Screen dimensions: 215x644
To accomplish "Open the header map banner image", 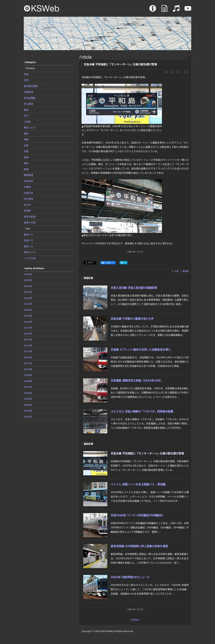I will click(107, 33).
